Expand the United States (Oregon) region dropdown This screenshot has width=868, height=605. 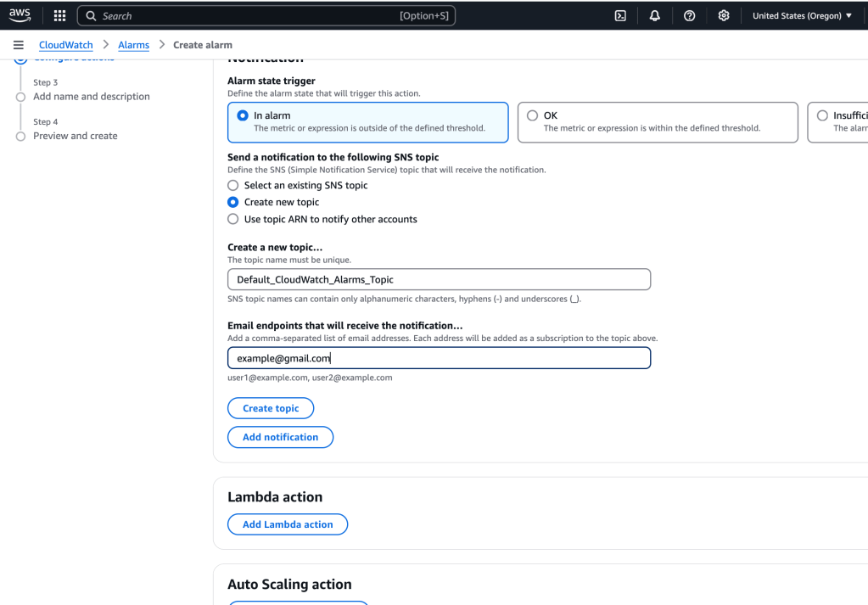[802, 15]
